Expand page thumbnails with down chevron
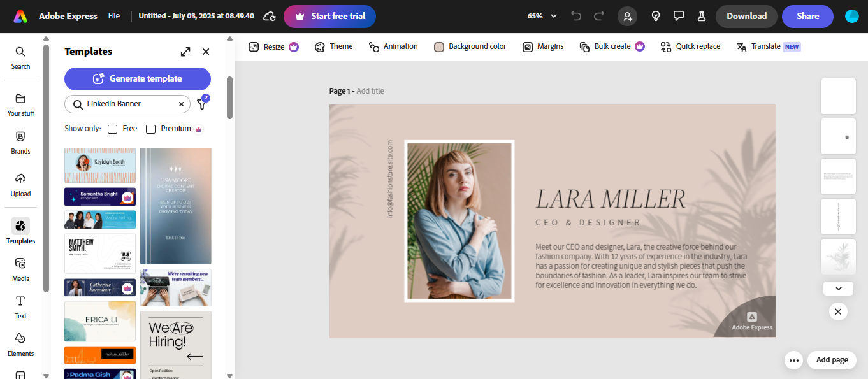868x379 pixels. coord(838,289)
